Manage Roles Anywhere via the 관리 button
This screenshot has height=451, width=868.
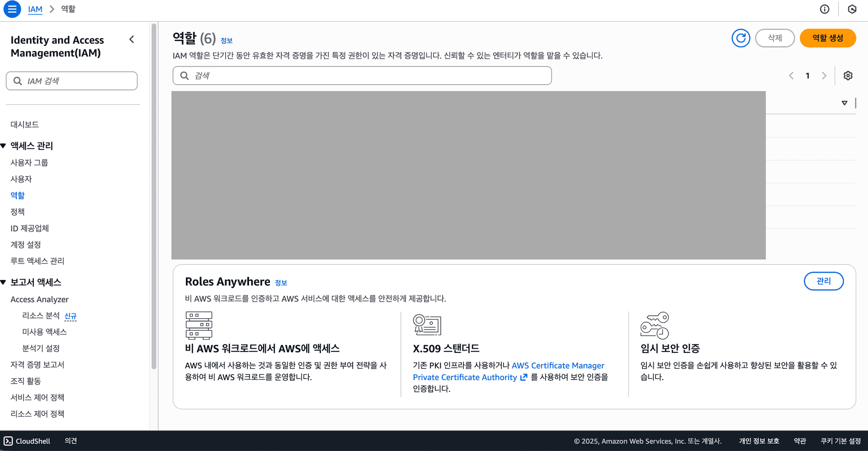pos(824,281)
